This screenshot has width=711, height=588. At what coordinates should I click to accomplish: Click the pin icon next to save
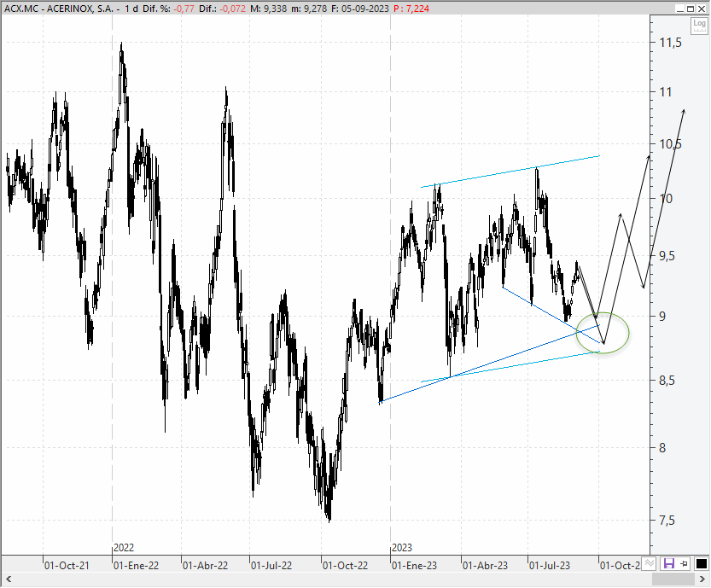click(x=685, y=563)
